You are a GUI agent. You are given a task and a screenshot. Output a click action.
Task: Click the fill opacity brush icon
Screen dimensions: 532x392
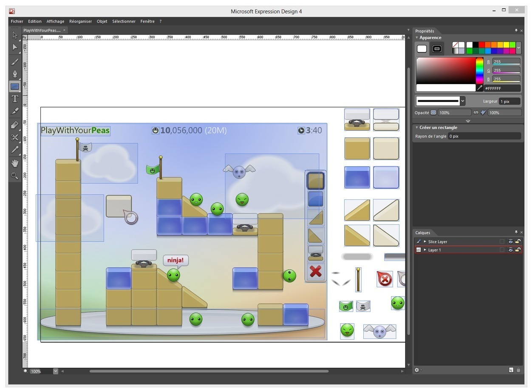[x=483, y=113]
